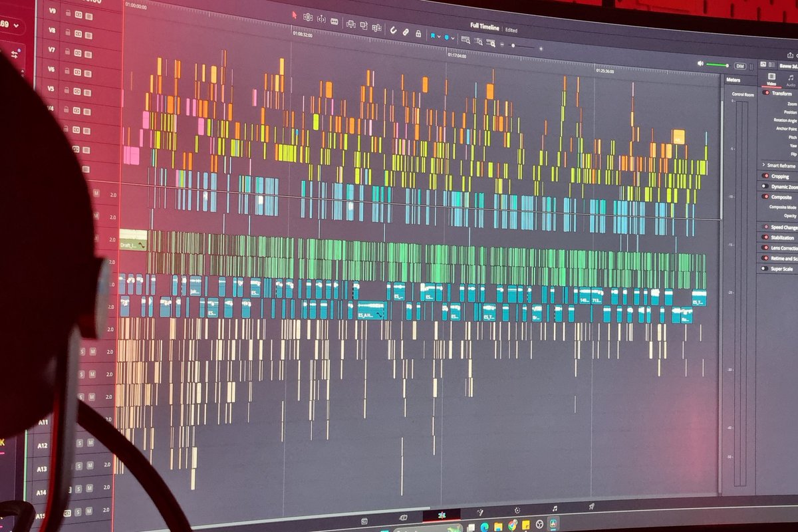Click the minus zoom out button
The image size is (798, 532).
pos(502,45)
